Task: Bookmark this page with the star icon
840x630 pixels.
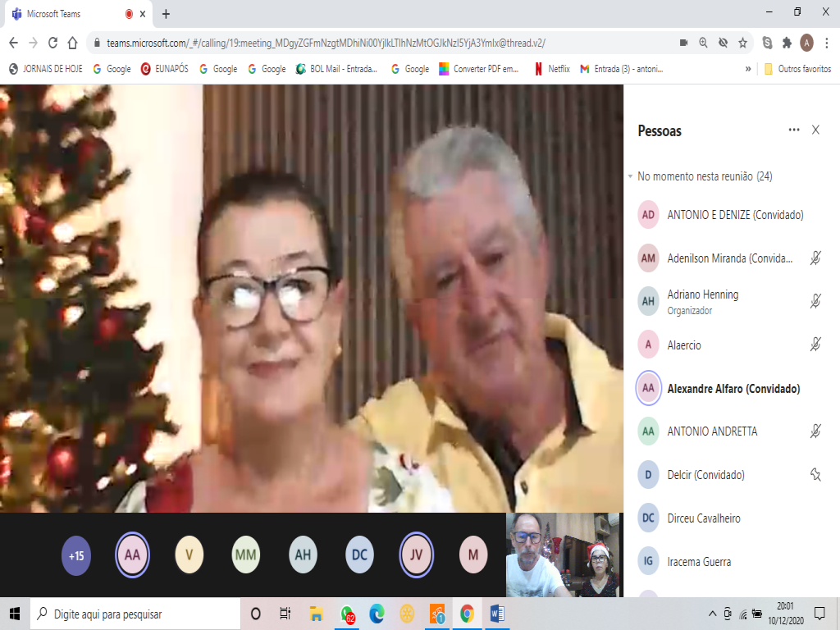Action: click(742, 43)
